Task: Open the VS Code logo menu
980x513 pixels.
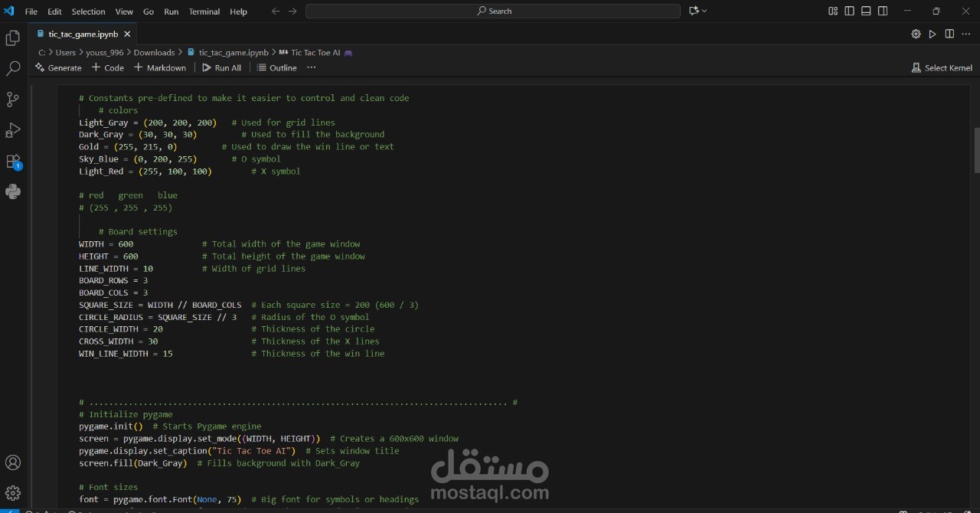Action: tap(9, 11)
